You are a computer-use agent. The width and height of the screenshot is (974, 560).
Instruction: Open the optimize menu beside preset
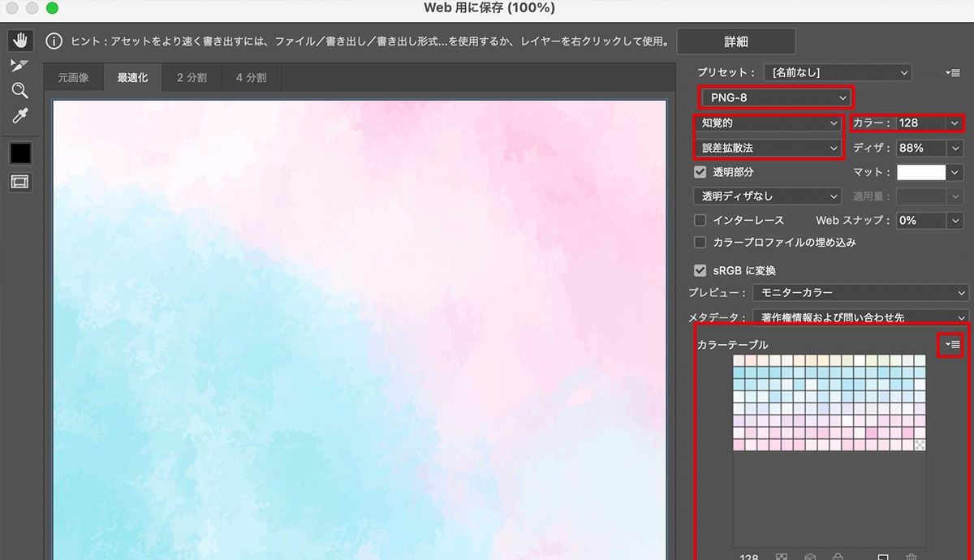[x=953, y=73]
